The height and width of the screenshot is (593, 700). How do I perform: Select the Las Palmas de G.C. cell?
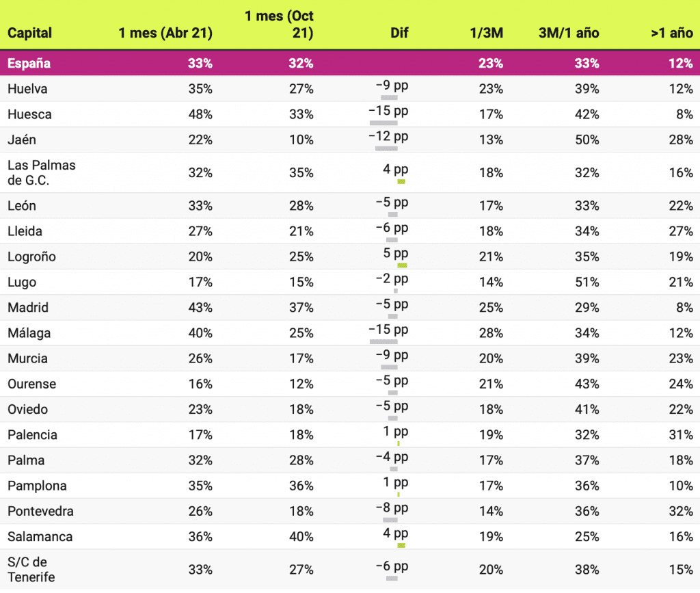(42, 172)
